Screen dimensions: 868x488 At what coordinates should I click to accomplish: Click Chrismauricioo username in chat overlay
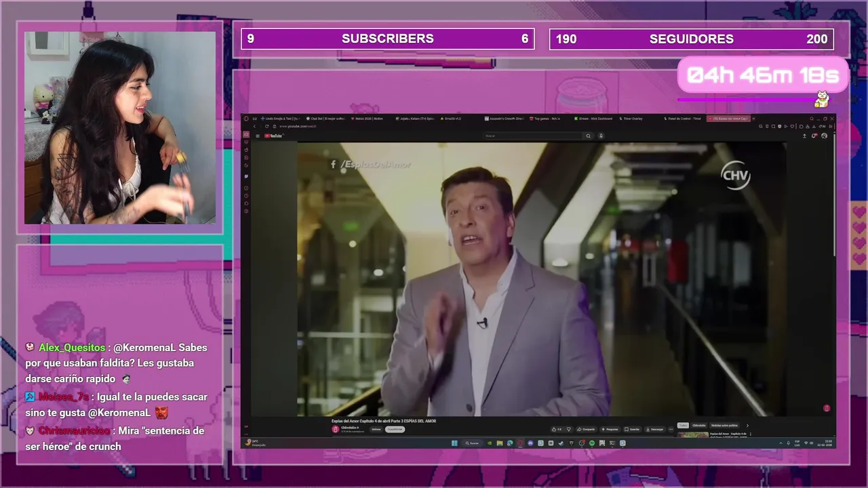[x=74, y=431]
